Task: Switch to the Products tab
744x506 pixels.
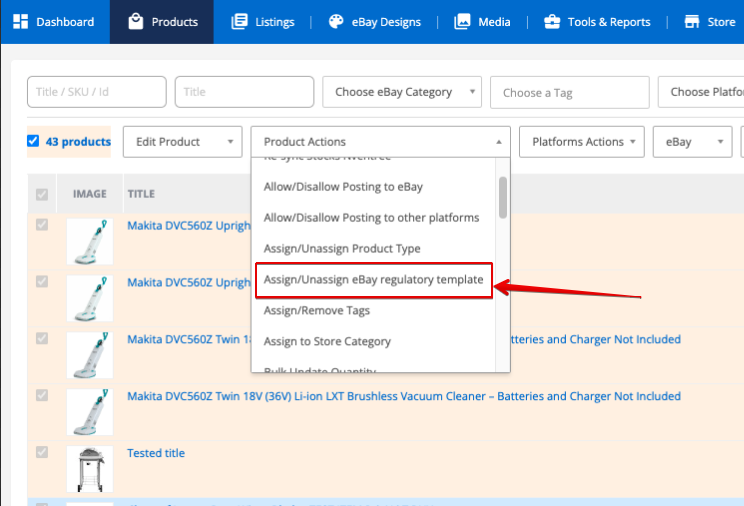Action: [x=162, y=22]
